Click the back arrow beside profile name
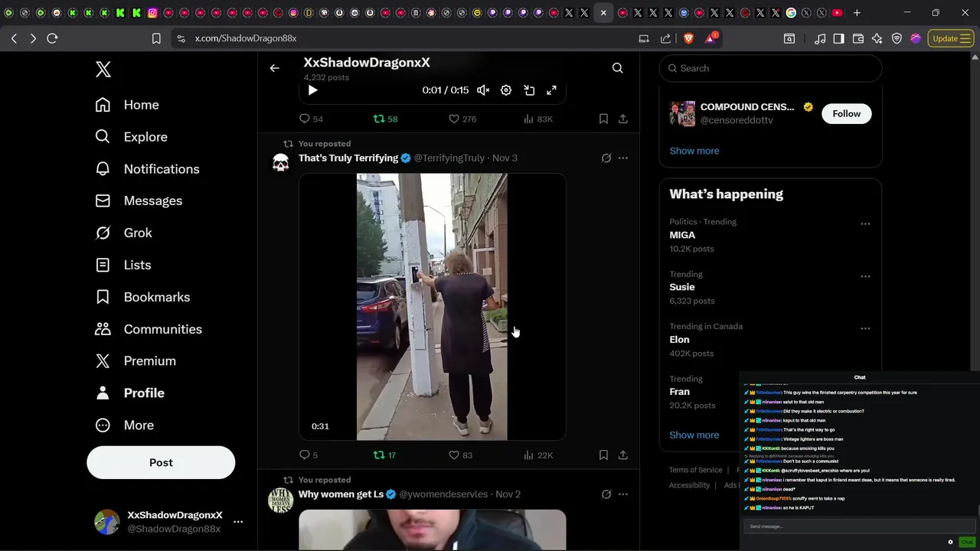 pyautogui.click(x=274, y=68)
